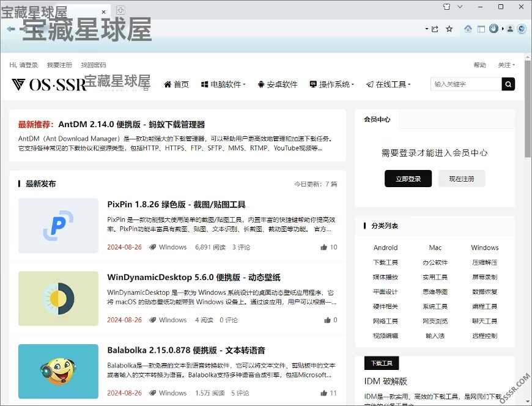Open a new tab with the plus icon
Screen dimensions: 532x406
(x=120, y=10)
